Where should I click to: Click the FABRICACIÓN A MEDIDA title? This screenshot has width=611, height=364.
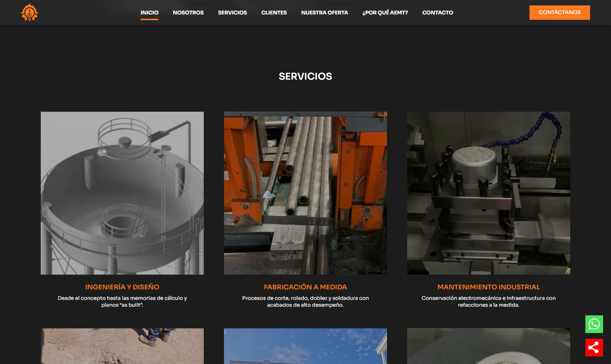tap(305, 287)
